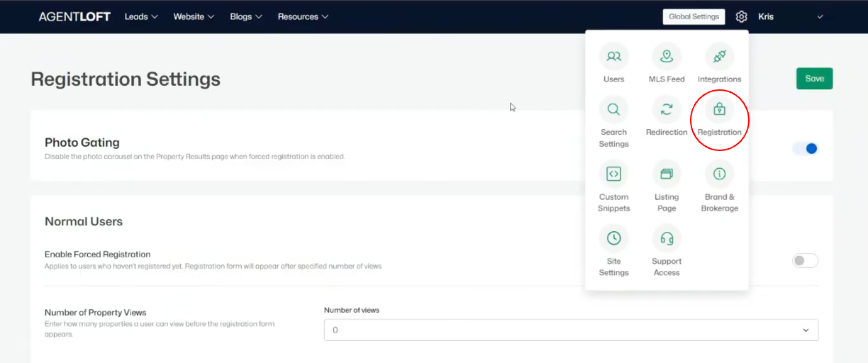868x363 pixels.
Task: Click the Listing Page label
Action: pyautogui.click(x=667, y=203)
